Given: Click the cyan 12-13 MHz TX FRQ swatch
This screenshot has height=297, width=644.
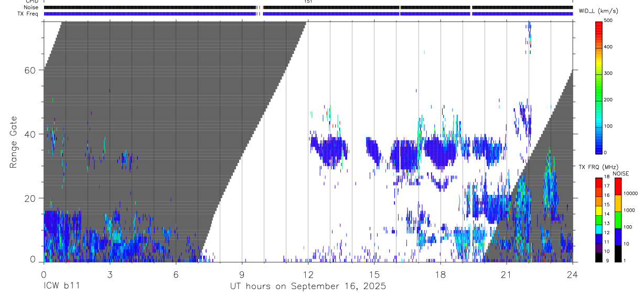Looking at the screenshot, I should pos(599,229).
